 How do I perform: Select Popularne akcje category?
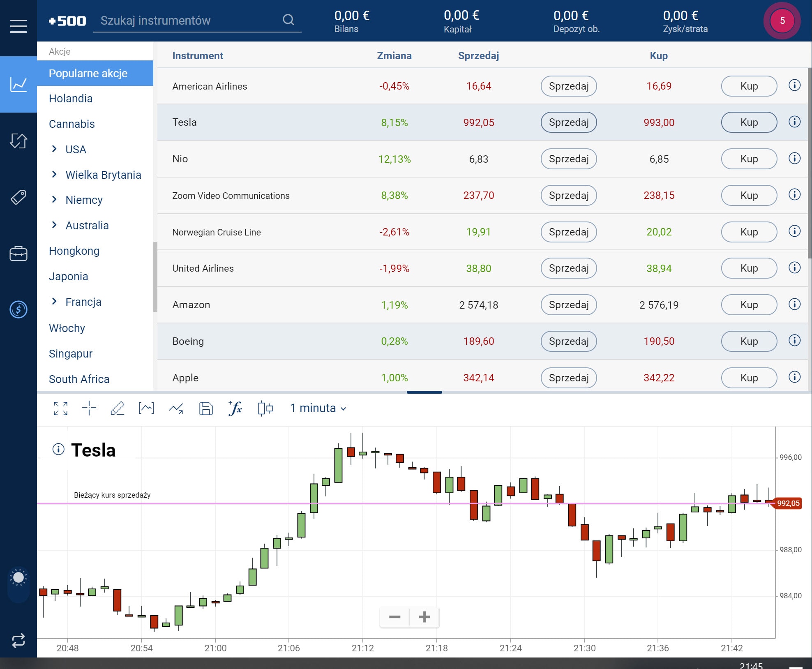click(x=95, y=73)
